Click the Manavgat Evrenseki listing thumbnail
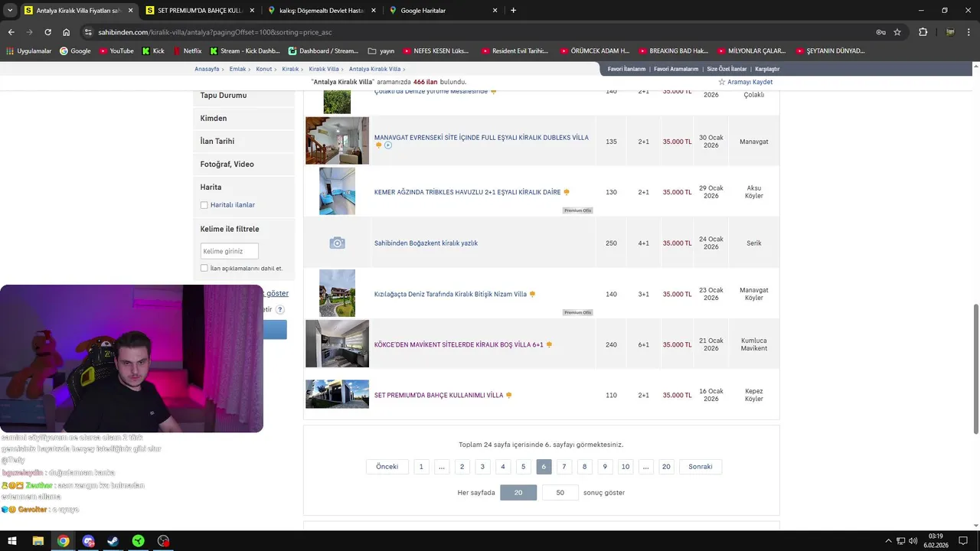980x551 pixels. (x=337, y=141)
